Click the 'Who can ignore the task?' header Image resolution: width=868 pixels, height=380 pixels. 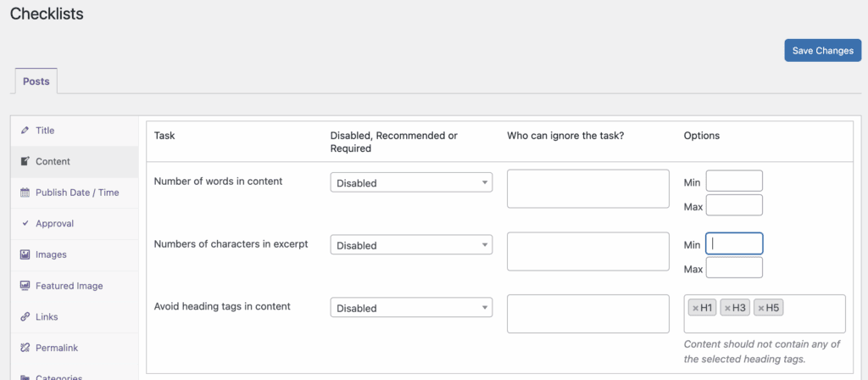(x=565, y=135)
